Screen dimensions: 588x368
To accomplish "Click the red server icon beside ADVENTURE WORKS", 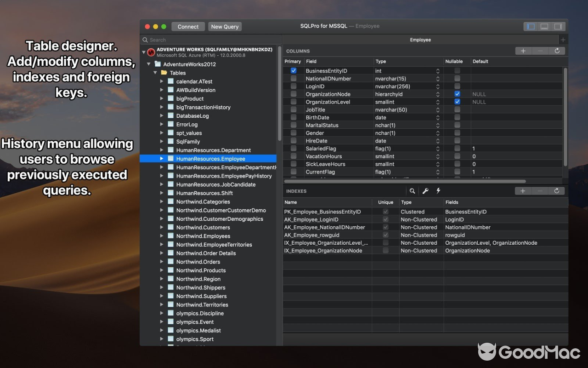I will point(151,52).
